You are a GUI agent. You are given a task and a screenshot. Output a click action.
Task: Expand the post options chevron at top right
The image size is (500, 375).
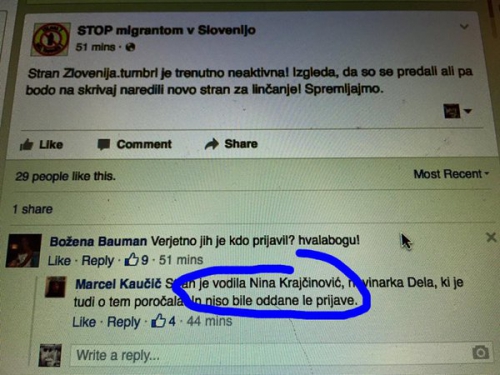(464, 27)
